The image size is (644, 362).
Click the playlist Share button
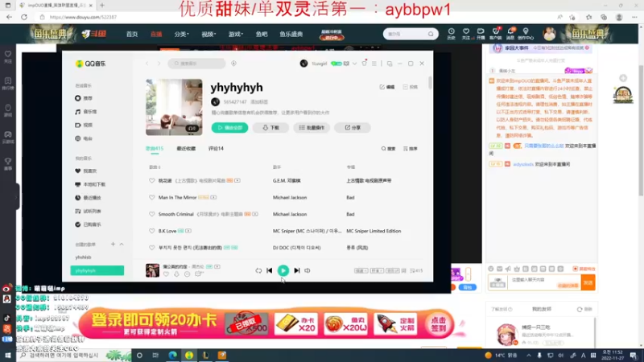pos(353,128)
